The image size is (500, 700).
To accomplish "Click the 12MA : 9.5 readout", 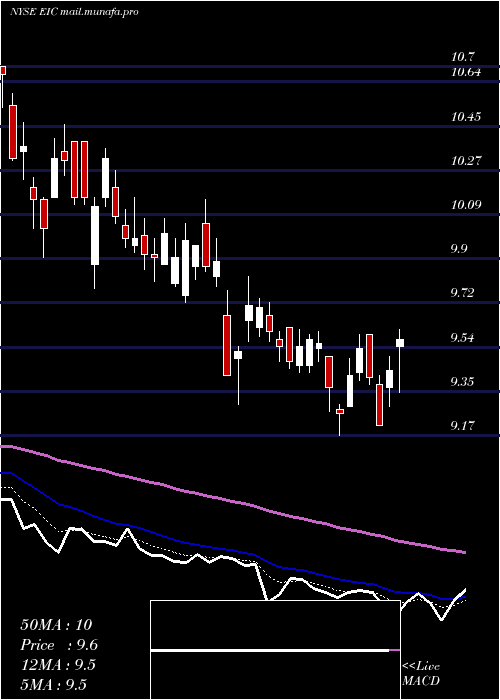I will click(x=58, y=665).
